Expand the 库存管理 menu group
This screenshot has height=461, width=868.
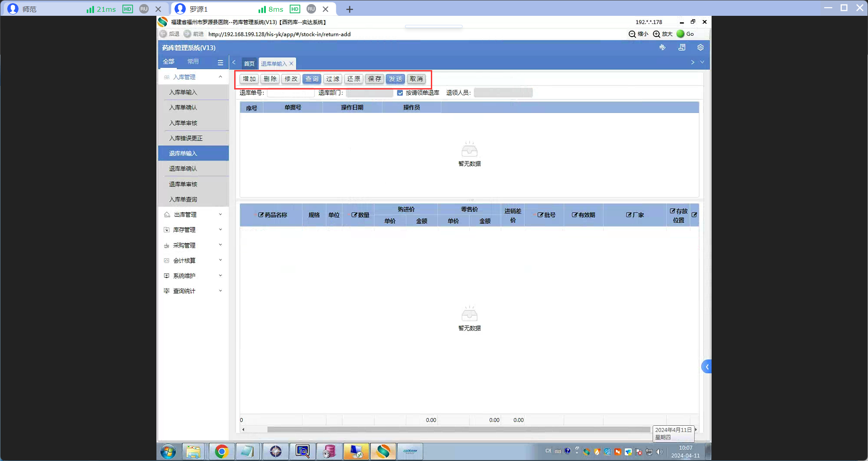(220, 230)
